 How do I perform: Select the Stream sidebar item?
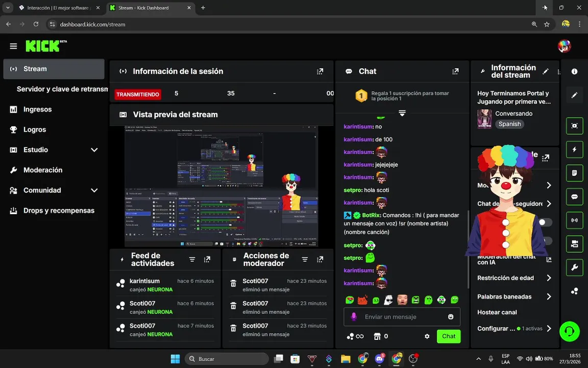tap(54, 68)
